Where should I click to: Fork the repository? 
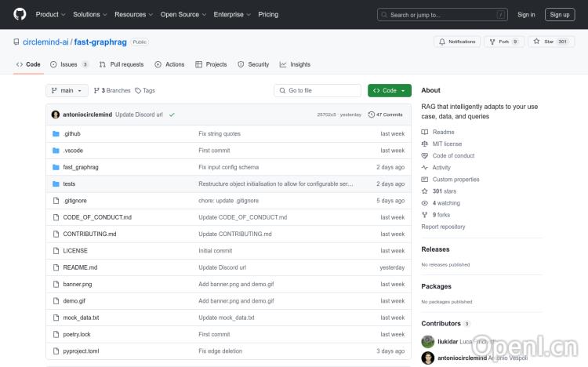pos(504,42)
